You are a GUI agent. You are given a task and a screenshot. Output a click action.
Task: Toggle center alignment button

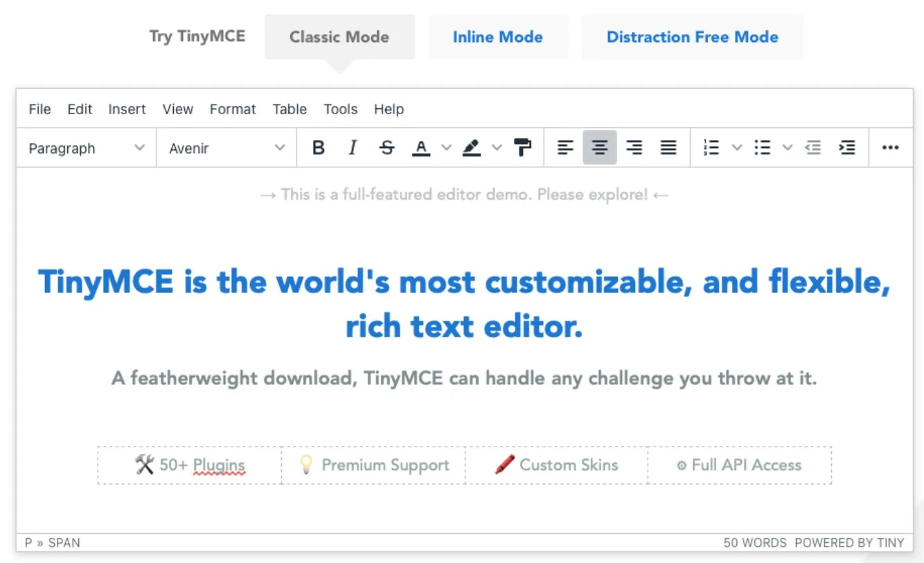(600, 148)
